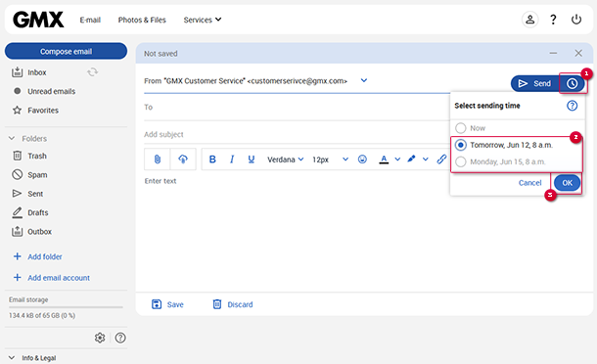This screenshot has width=597, height=364.
Task: Save the email draft
Action: pyautogui.click(x=167, y=304)
